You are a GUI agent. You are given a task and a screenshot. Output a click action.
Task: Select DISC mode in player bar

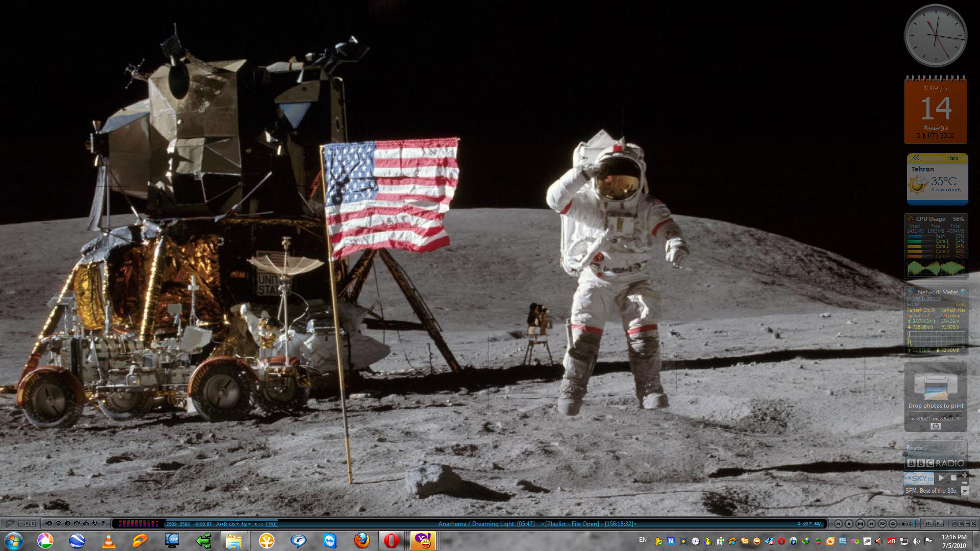click(259, 524)
